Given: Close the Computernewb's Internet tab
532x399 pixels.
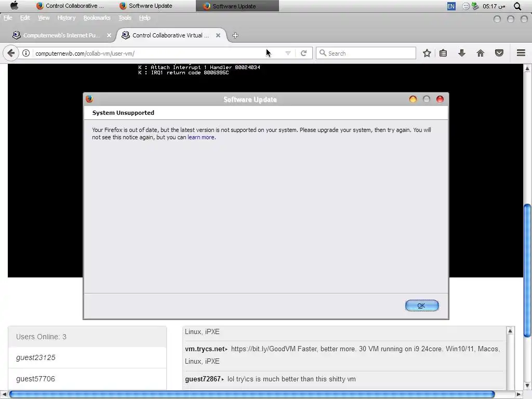Looking at the screenshot, I should [109, 35].
